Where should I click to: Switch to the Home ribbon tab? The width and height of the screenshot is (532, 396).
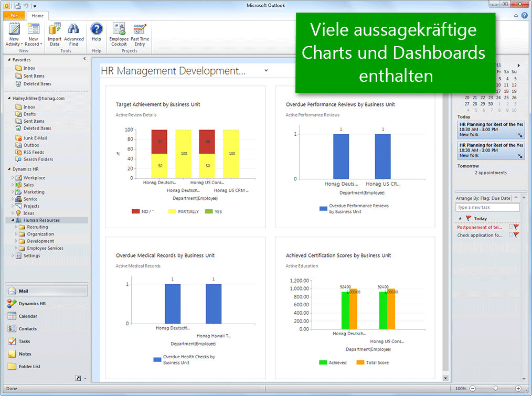pyautogui.click(x=37, y=16)
